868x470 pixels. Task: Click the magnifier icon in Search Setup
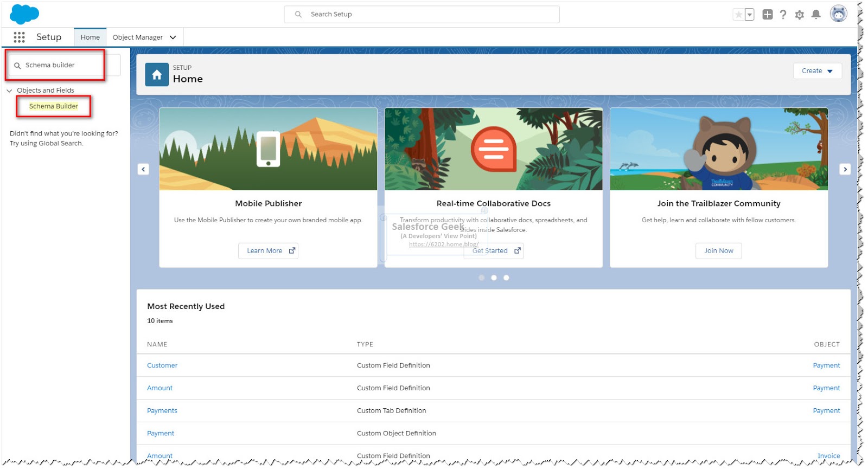coord(298,15)
